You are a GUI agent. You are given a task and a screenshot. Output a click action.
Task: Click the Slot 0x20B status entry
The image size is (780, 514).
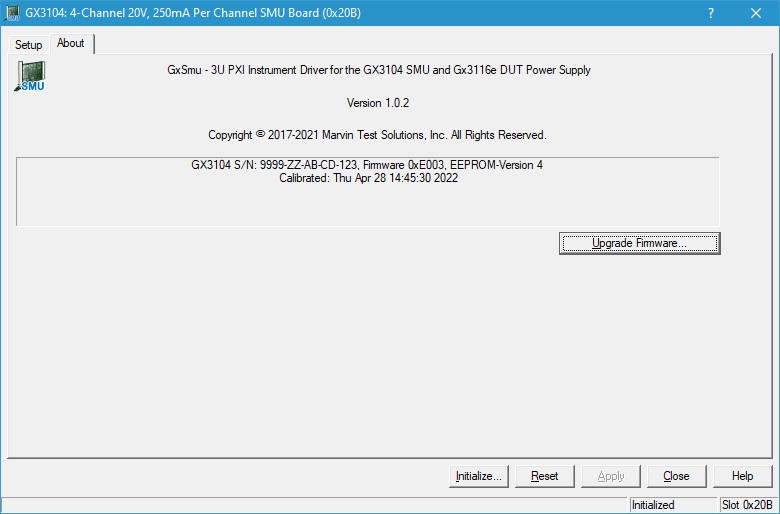pyautogui.click(x=748, y=505)
